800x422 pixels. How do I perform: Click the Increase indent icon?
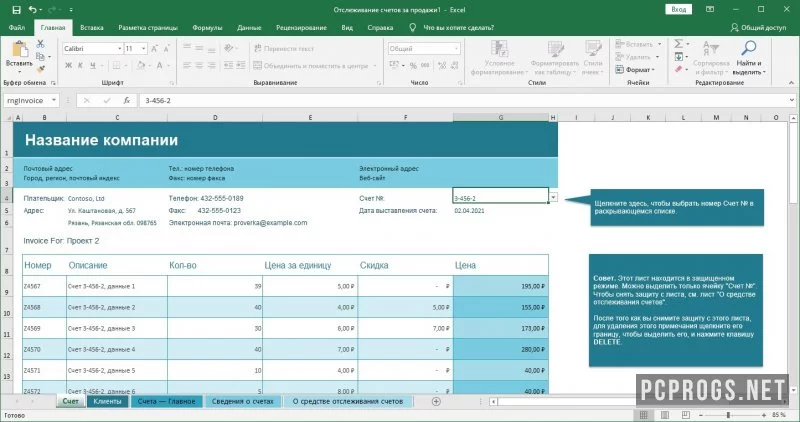point(240,65)
